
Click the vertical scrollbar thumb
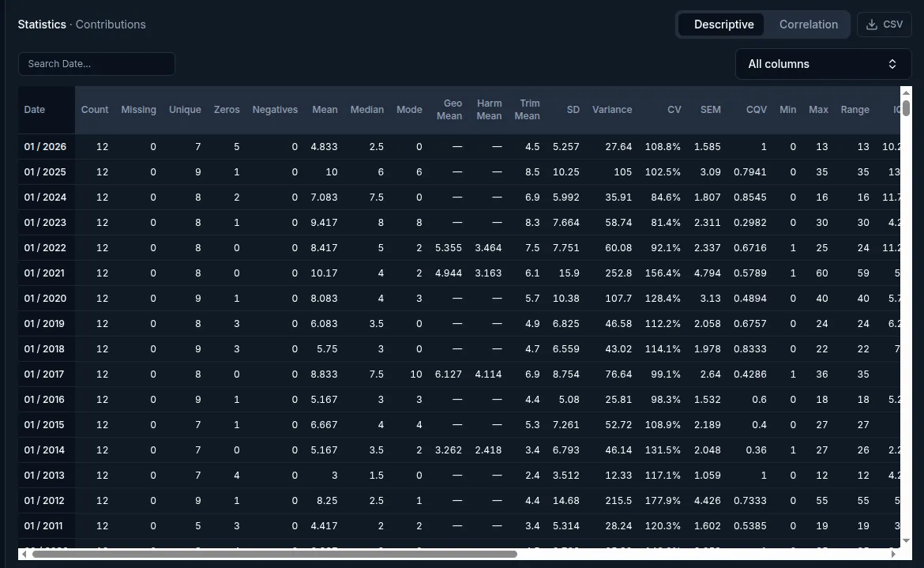tap(907, 107)
